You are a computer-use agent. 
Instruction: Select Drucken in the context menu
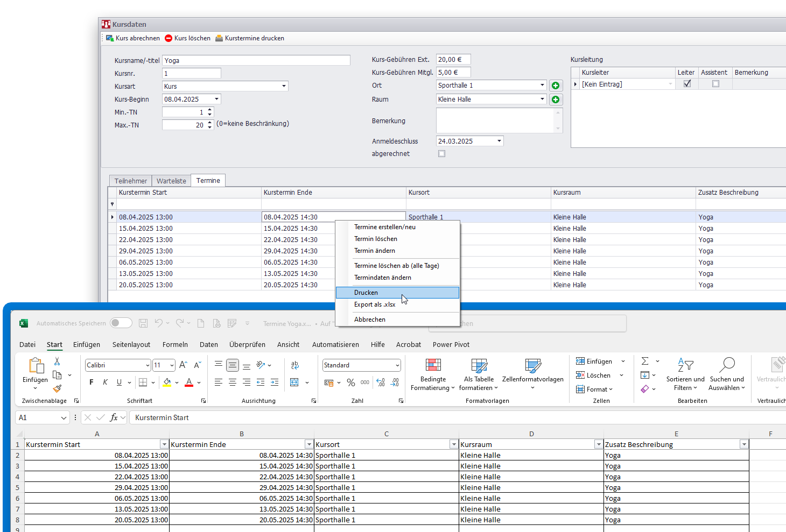click(x=366, y=293)
